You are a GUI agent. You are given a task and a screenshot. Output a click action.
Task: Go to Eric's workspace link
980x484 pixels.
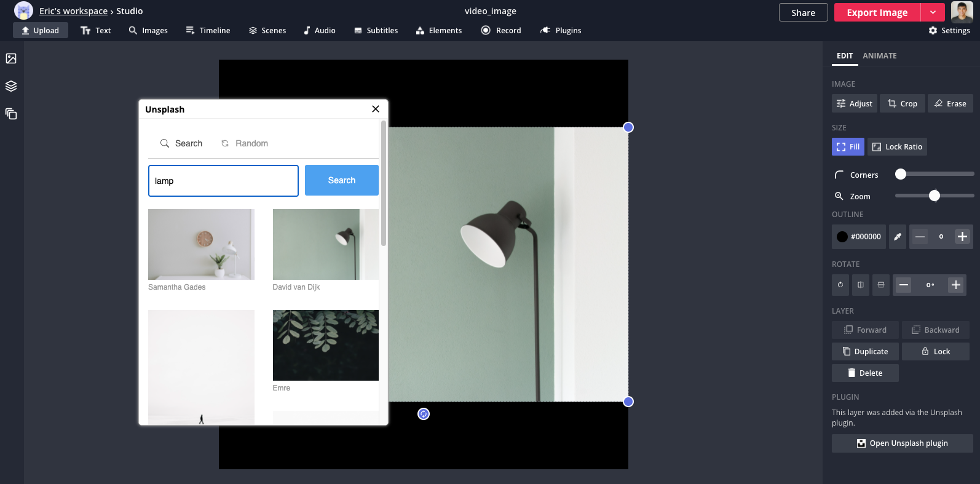[x=73, y=11]
